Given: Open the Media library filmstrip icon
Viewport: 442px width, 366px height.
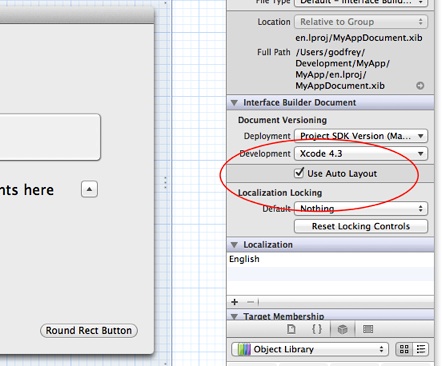Looking at the screenshot, I should [x=368, y=329].
